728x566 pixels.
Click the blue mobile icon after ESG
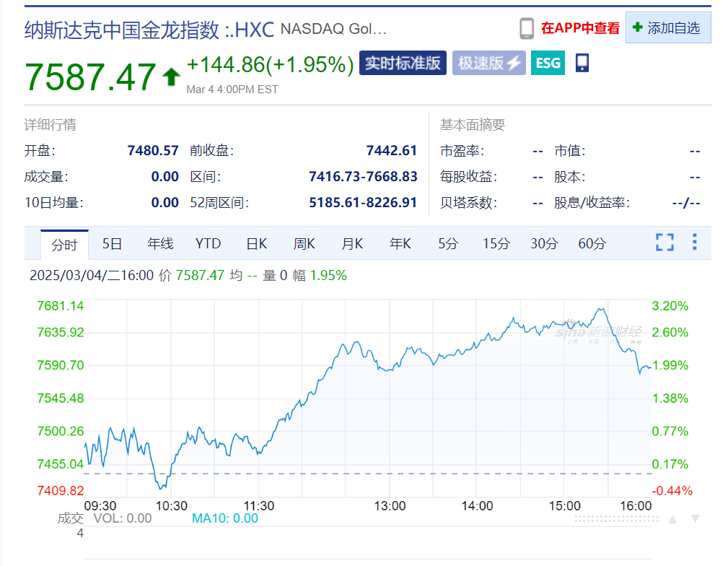582,64
